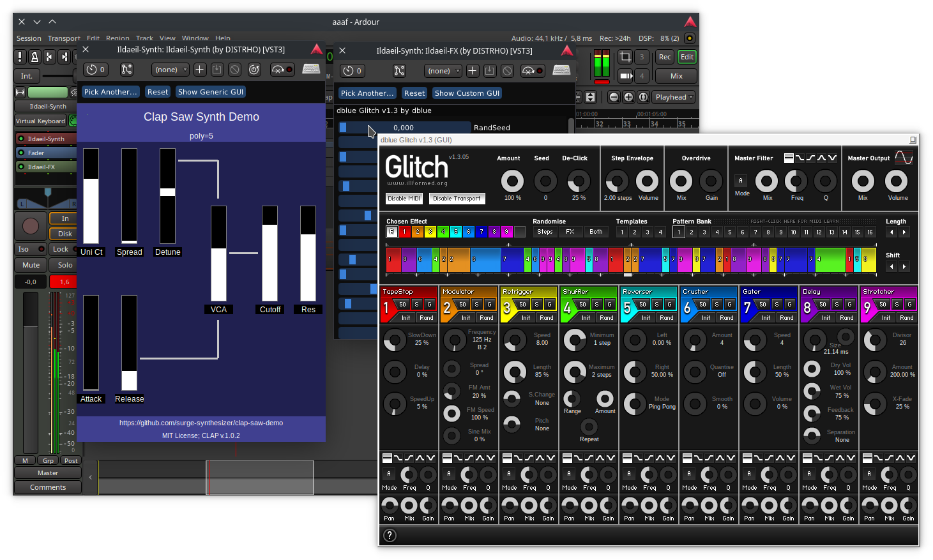Open the Glitch help question mark
The width and height of the screenshot is (933, 560).
coord(390,536)
